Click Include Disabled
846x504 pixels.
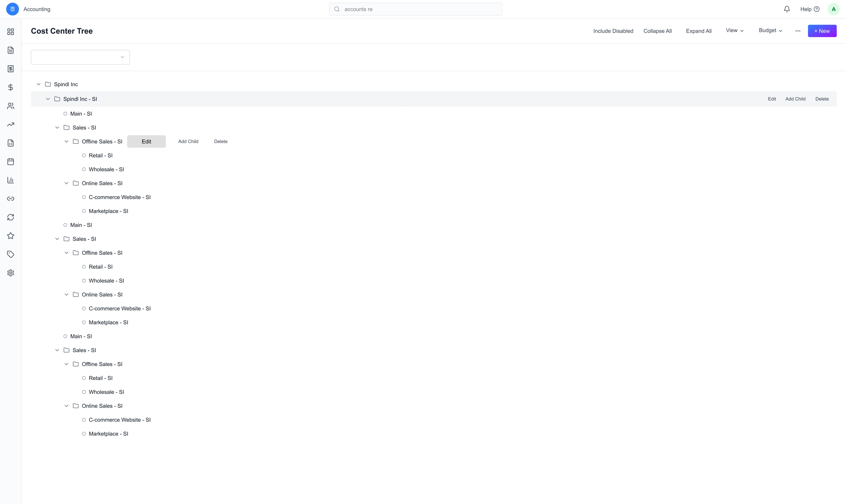[613, 31]
